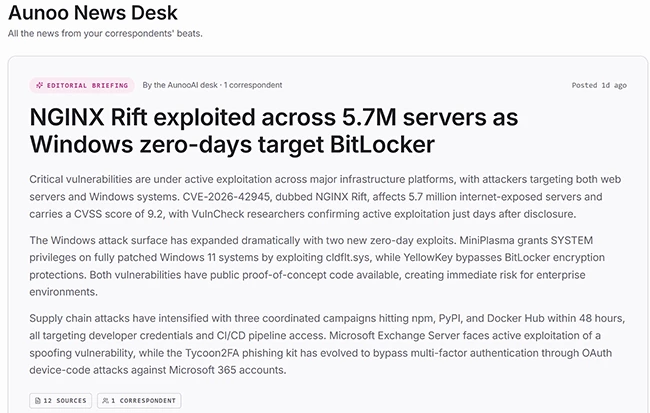
Task: Click the correspondents' beats subtitle text
Action: pos(153,34)
